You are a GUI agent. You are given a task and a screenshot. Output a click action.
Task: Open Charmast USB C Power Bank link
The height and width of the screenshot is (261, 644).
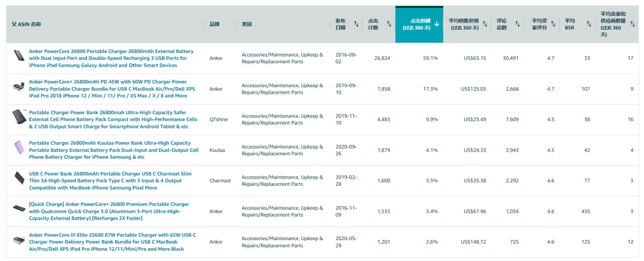110,181
